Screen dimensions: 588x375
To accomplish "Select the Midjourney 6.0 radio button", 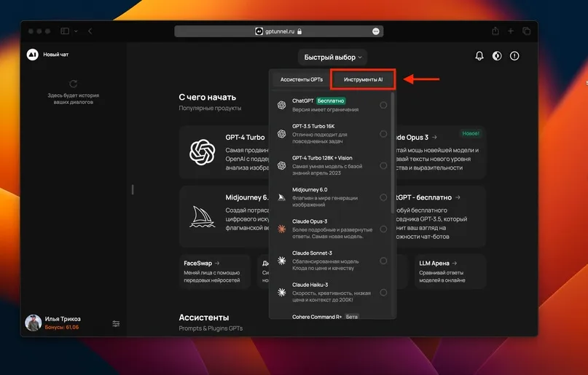I will click(383, 197).
